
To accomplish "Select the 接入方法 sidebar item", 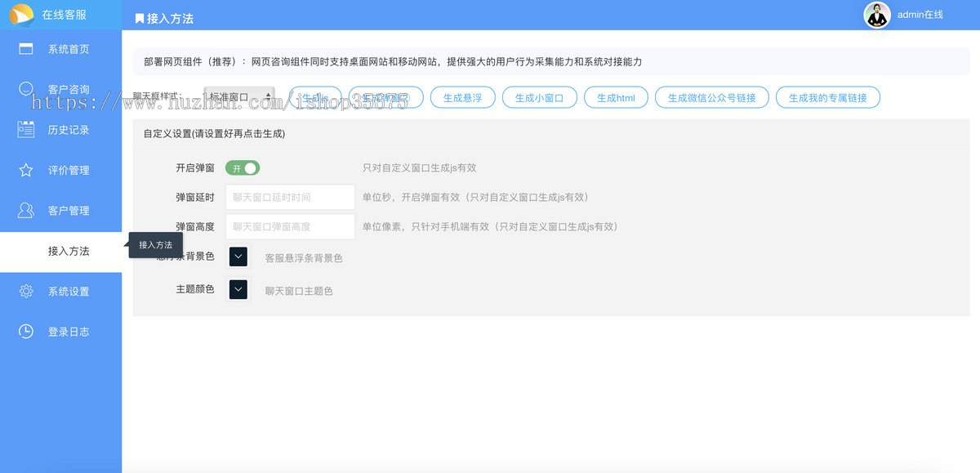I will (60, 252).
